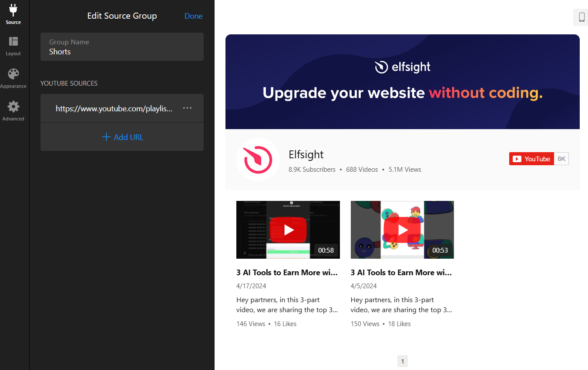Click red YouTube subscribe button
Image resolution: width=588 pixels, height=370 pixels.
[x=531, y=159]
